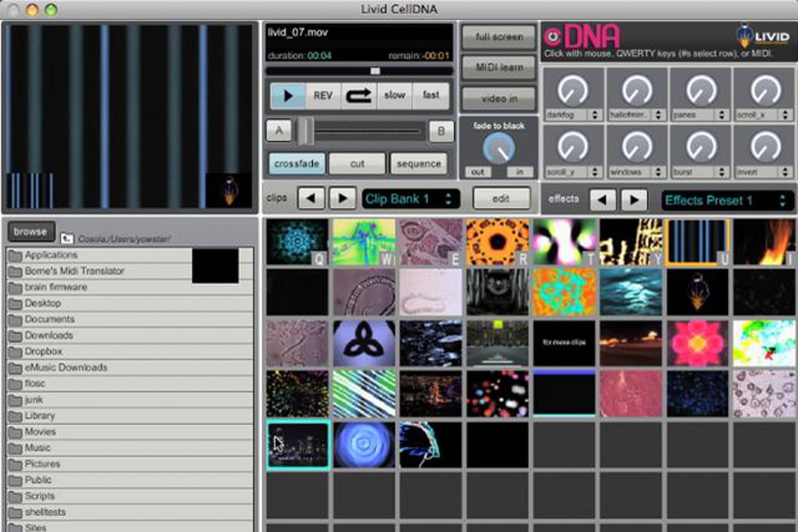The width and height of the screenshot is (798, 532).
Task: Open the invert effect selector dropdown
Action: pos(763,172)
